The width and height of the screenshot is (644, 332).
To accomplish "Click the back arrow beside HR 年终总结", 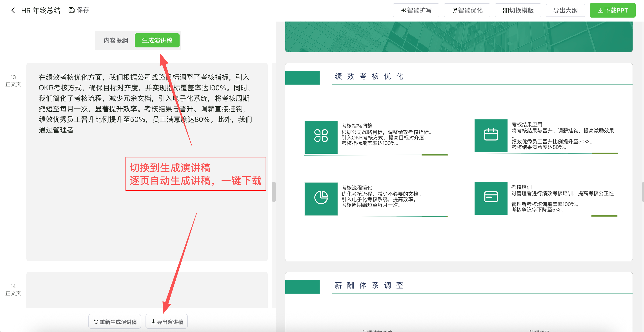I will (x=13, y=10).
